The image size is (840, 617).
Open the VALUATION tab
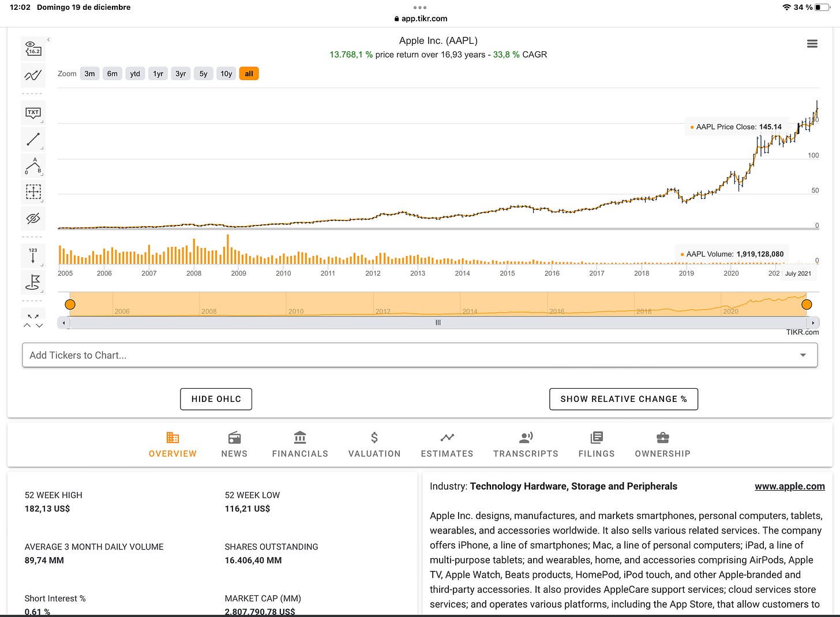point(374,445)
